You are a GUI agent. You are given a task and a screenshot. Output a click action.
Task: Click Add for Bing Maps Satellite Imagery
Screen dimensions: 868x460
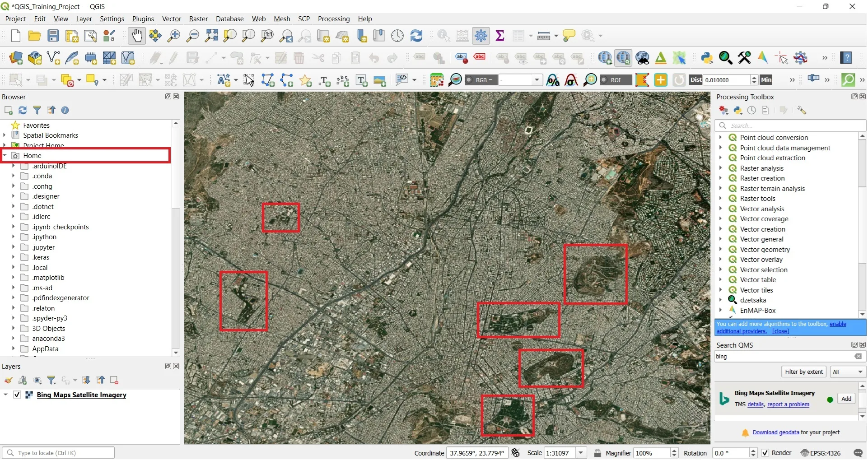(x=846, y=399)
